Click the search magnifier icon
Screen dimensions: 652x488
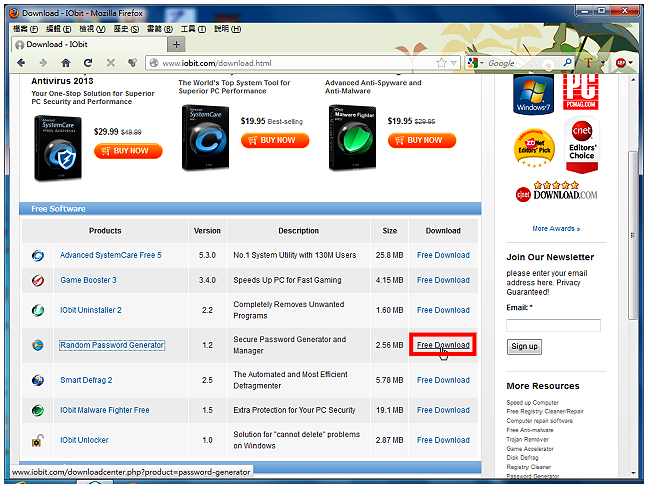(567, 62)
